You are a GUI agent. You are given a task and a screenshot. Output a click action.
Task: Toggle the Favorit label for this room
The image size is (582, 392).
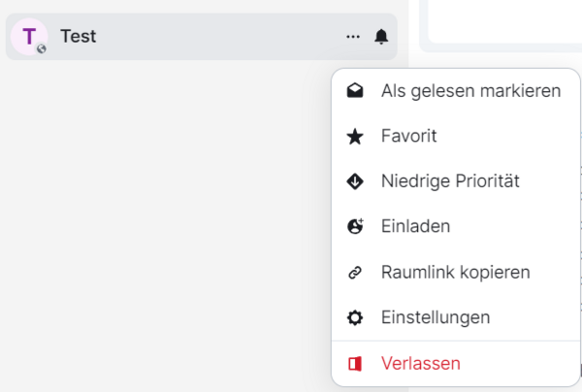[408, 137]
